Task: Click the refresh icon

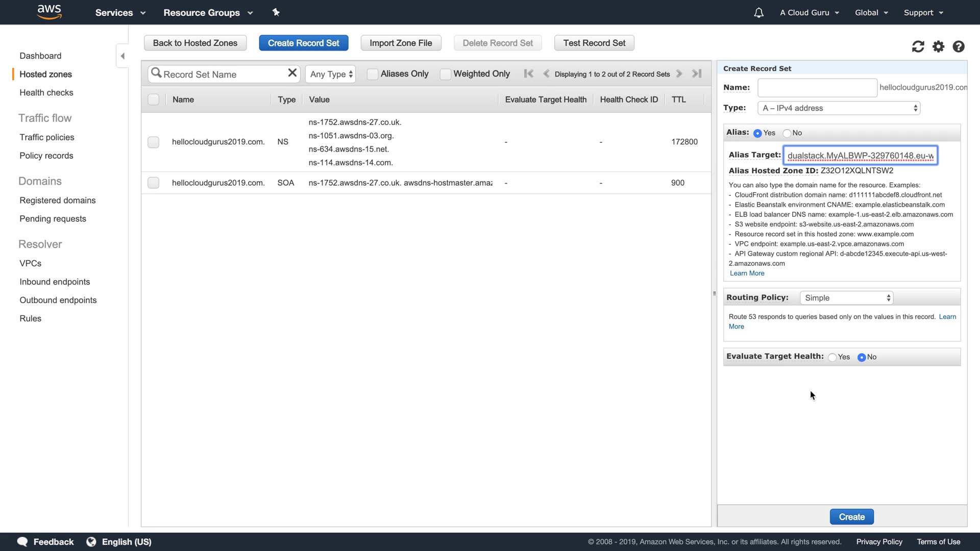Action: [x=918, y=47]
